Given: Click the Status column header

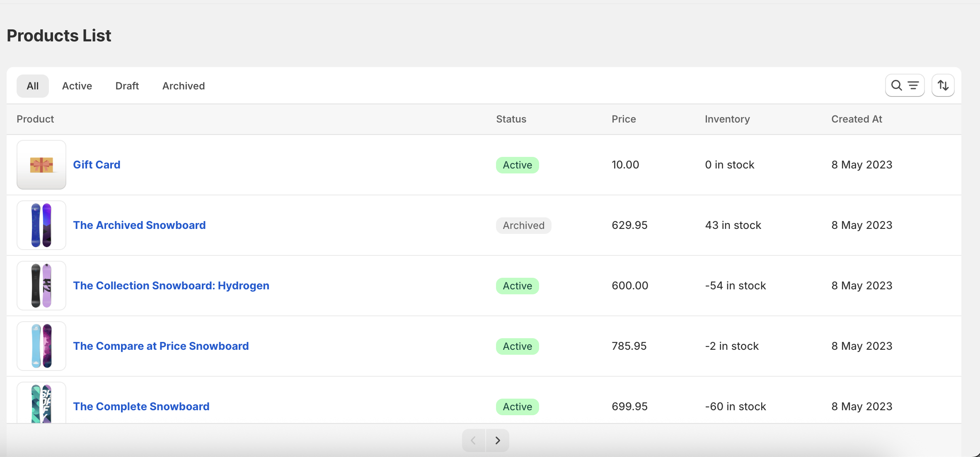Looking at the screenshot, I should click(511, 119).
